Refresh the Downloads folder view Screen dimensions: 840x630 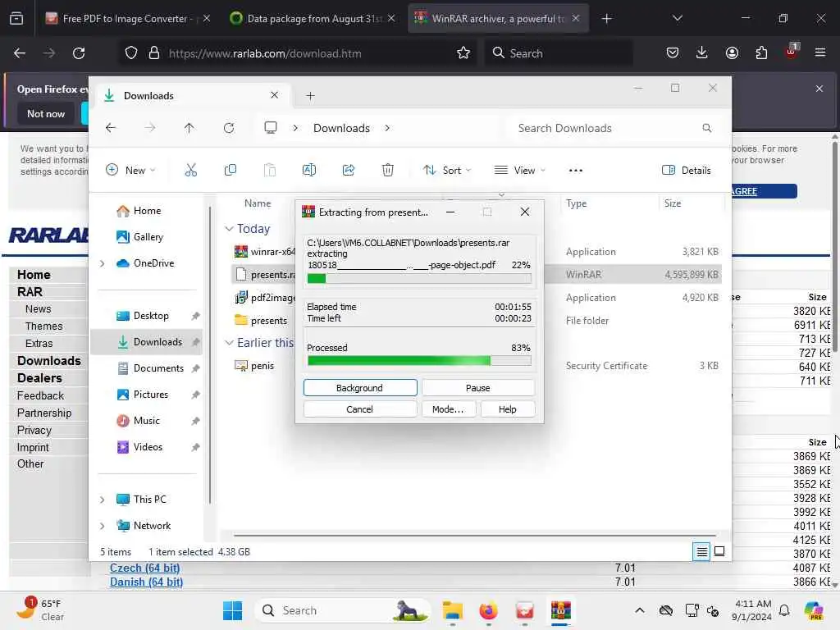pos(229,128)
